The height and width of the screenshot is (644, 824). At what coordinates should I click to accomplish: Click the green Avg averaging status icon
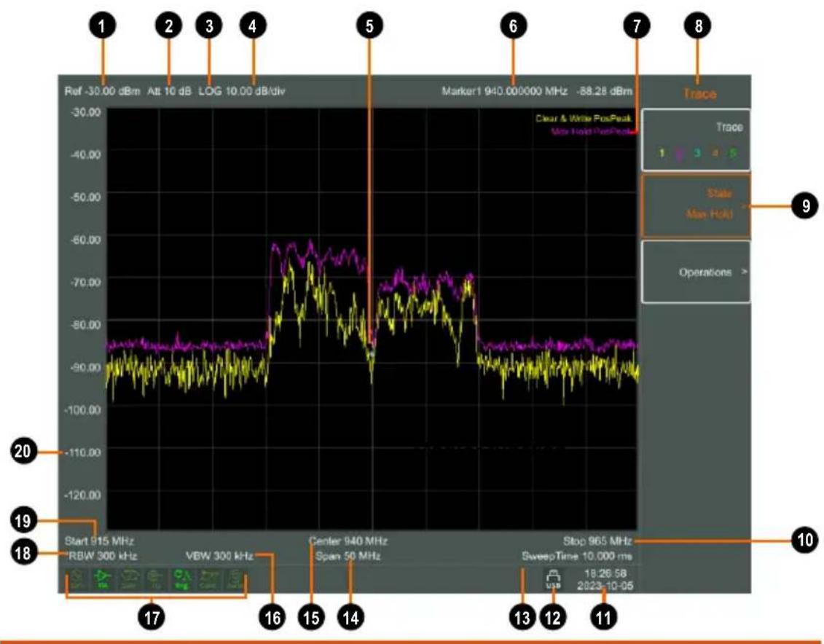pyautogui.click(x=182, y=579)
